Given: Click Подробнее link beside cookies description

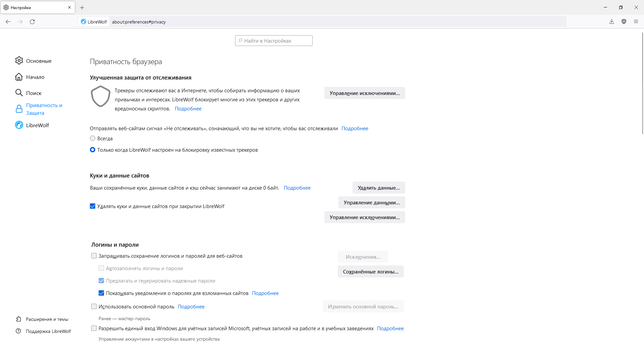Looking at the screenshot, I should [297, 188].
